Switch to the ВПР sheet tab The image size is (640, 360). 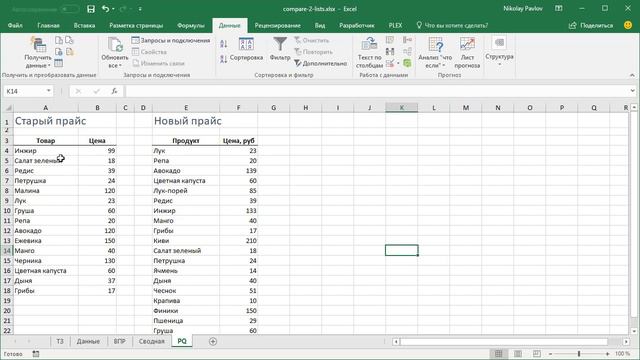pos(119,341)
